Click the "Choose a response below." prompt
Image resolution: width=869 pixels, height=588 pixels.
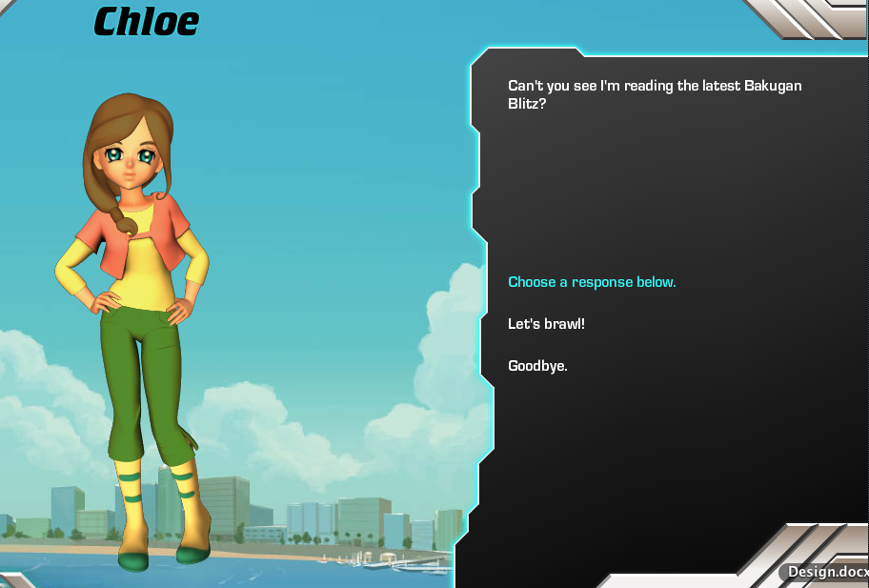(x=592, y=282)
